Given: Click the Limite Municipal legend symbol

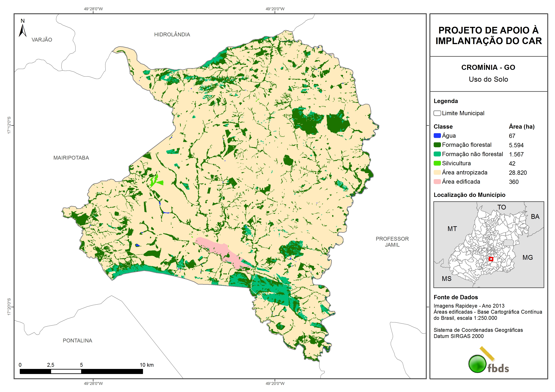Looking at the screenshot, I should click(x=437, y=113).
